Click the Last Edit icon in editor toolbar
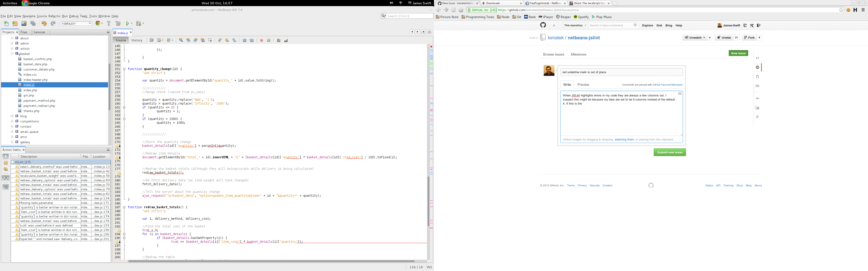 click(152, 40)
